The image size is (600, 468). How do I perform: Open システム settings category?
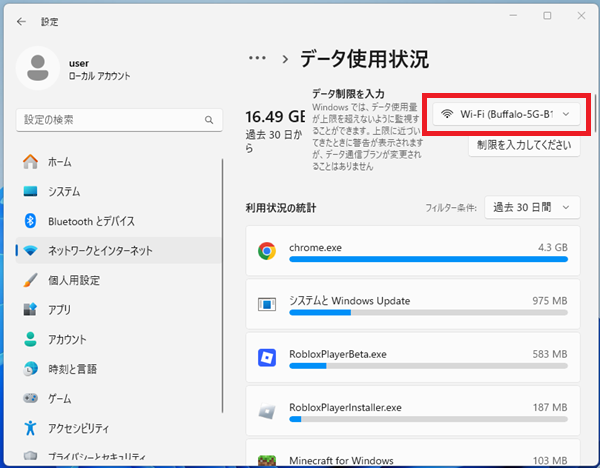click(x=119, y=191)
